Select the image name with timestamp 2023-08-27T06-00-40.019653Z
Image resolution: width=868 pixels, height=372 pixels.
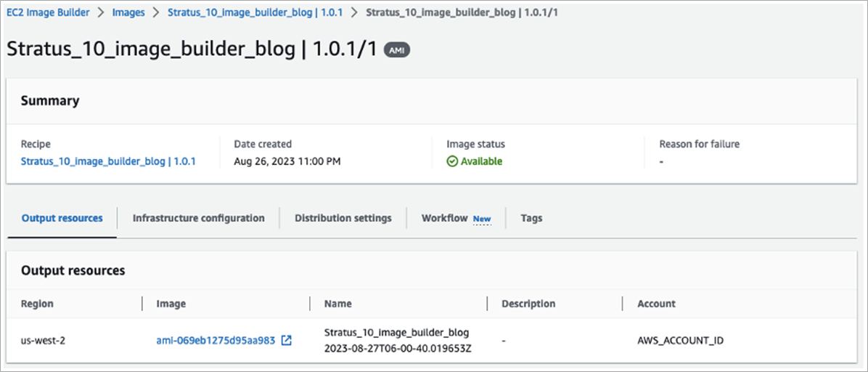click(396, 341)
